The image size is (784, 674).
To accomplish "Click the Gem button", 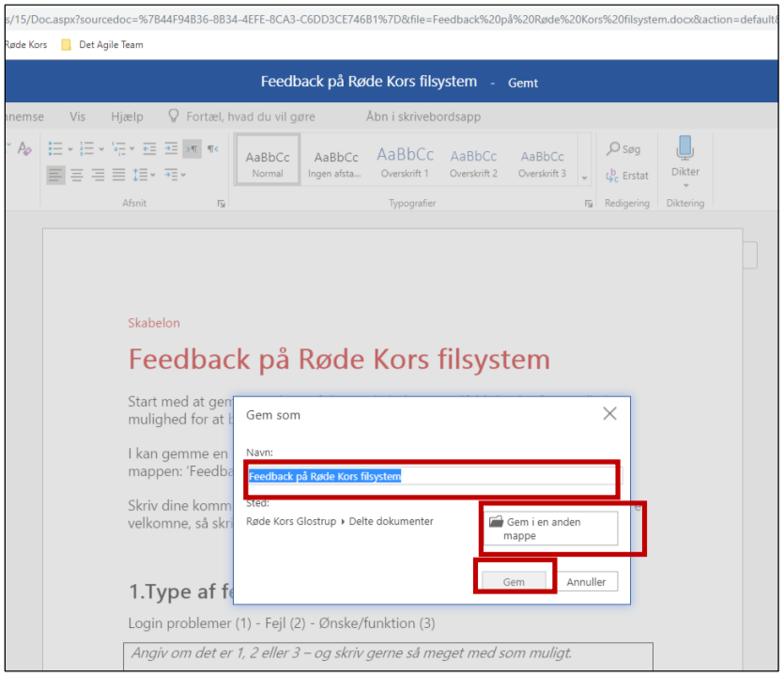I will (514, 581).
